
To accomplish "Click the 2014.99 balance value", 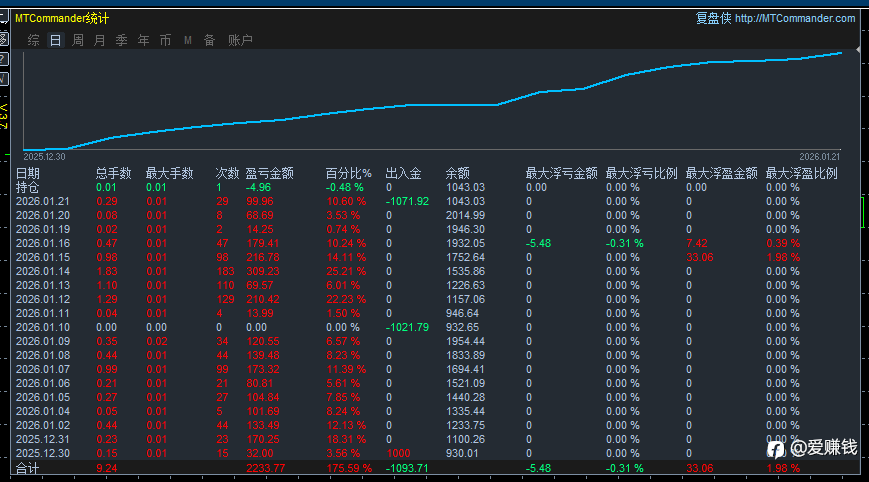I will (x=466, y=216).
